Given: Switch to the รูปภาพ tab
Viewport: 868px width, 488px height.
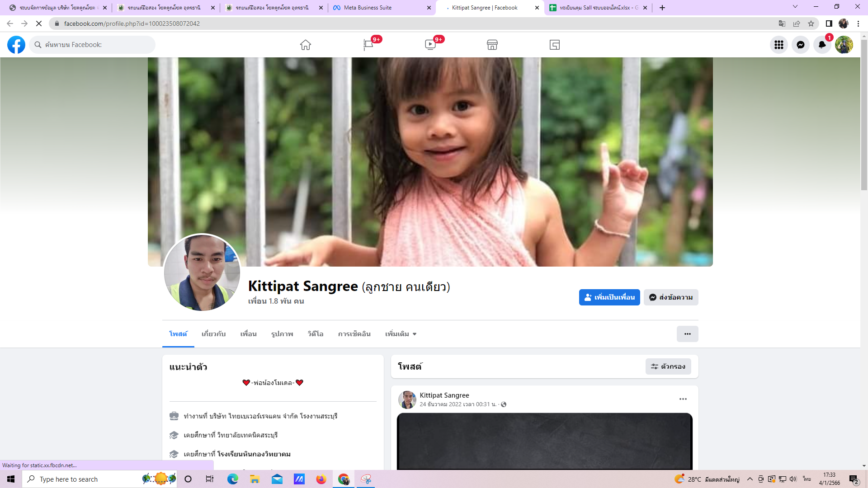Looking at the screenshot, I should pyautogui.click(x=282, y=334).
